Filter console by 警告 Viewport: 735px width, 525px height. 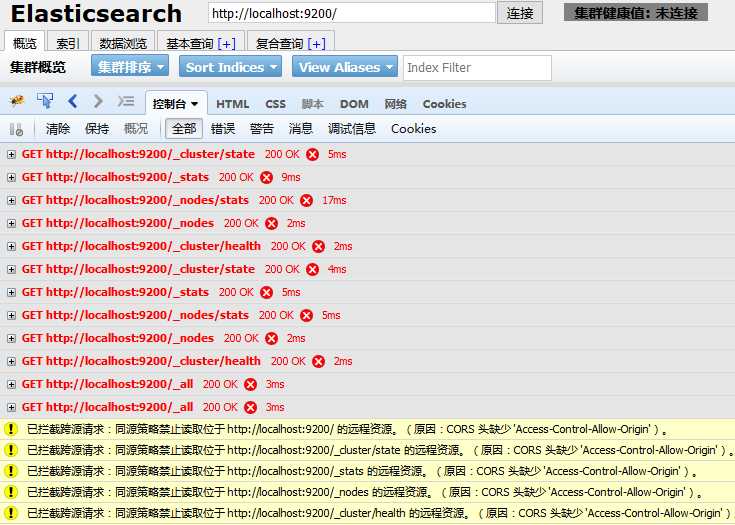click(x=262, y=129)
